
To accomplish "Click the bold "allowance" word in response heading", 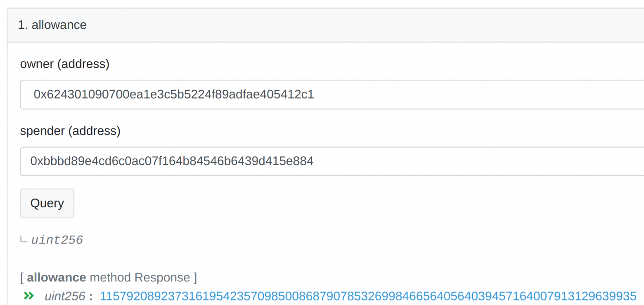I will pyautogui.click(x=57, y=277).
